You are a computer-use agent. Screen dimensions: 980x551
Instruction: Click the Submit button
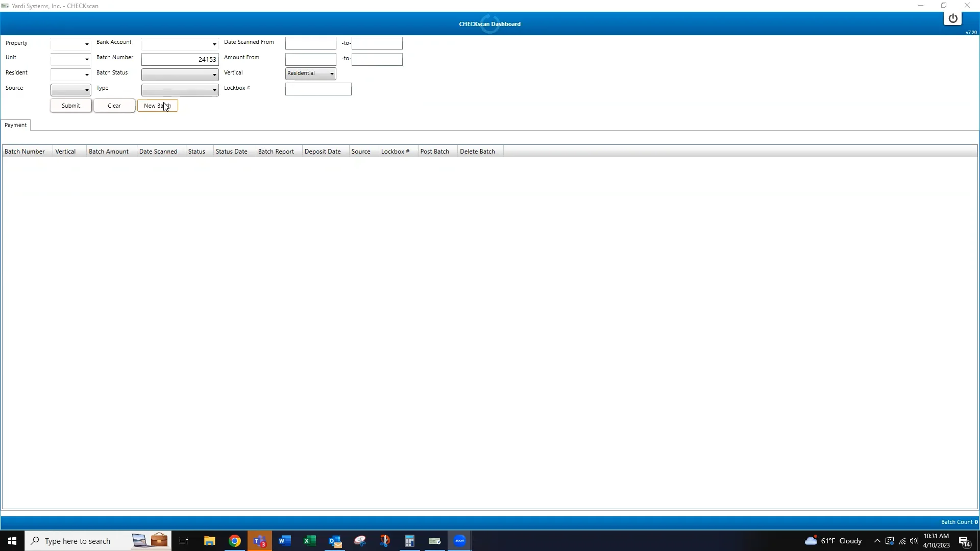[70, 106]
